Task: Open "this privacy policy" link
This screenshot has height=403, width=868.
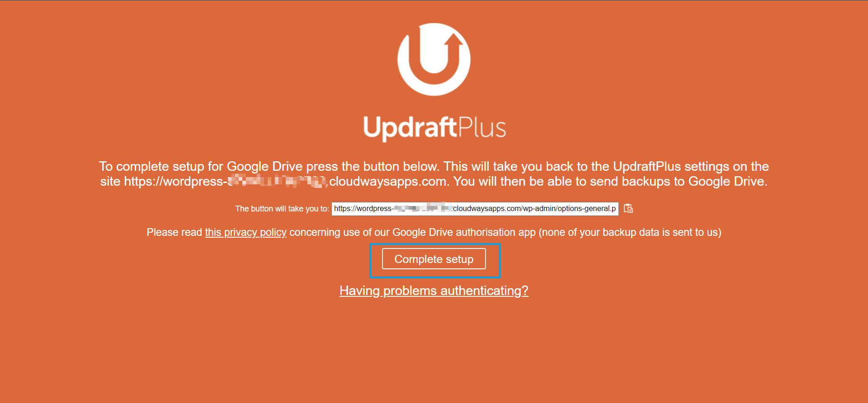Action: point(245,232)
